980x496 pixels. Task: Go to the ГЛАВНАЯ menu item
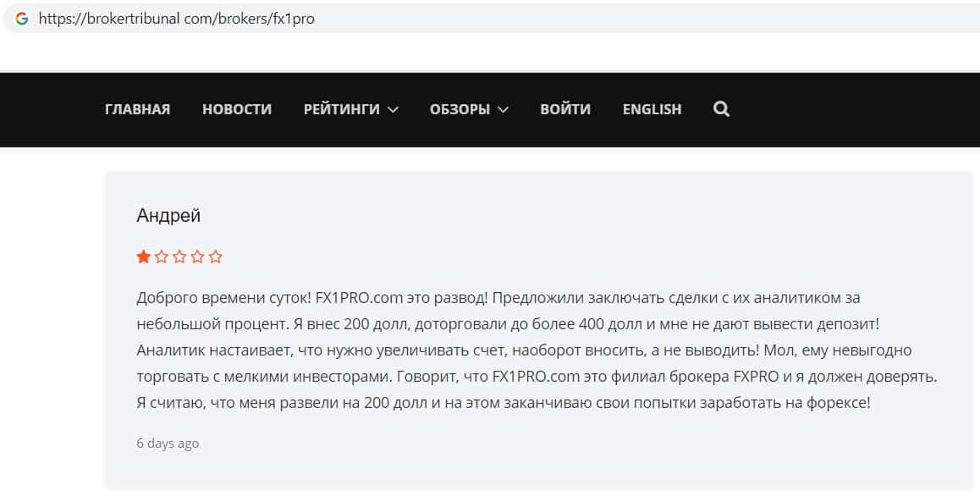tap(137, 109)
